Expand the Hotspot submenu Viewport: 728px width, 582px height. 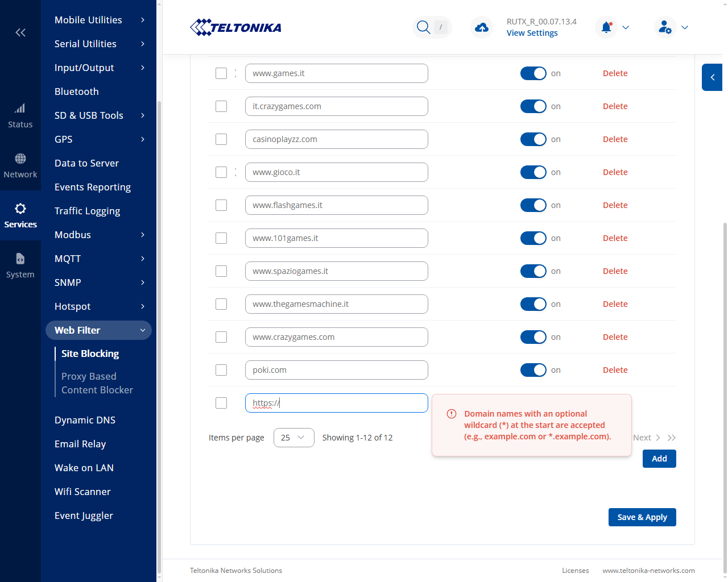point(100,306)
